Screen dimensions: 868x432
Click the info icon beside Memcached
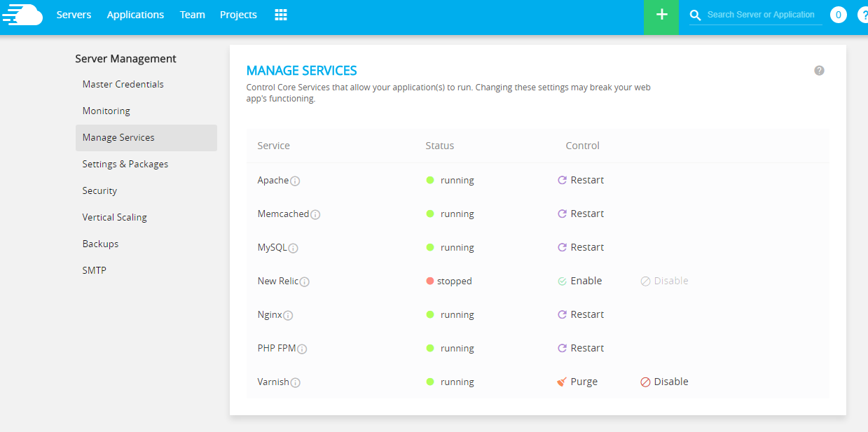315,215
